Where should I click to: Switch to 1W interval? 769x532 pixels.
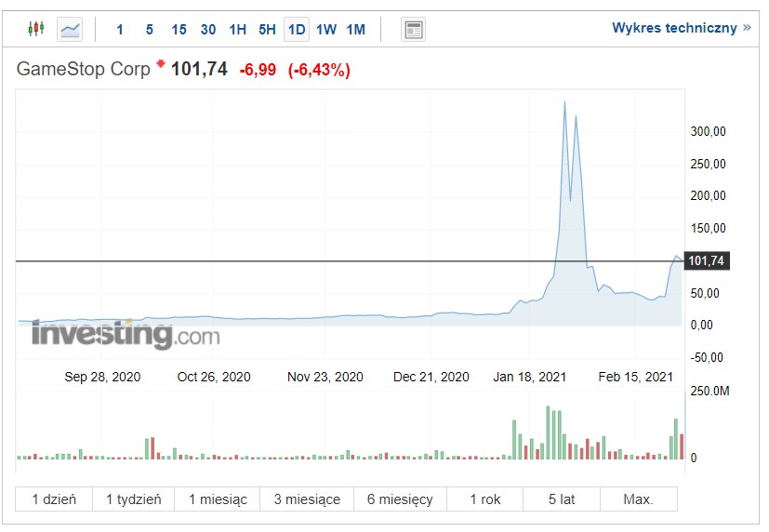pyautogui.click(x=326, y=30)
